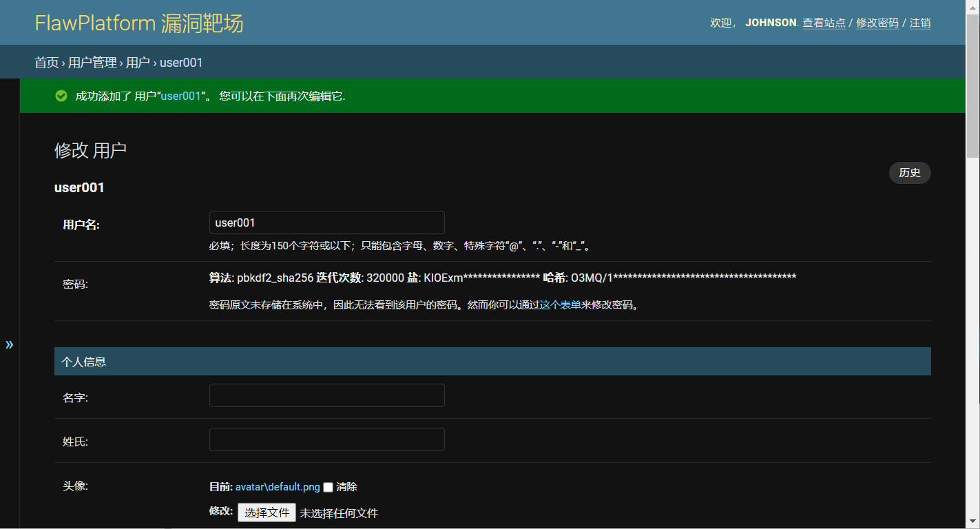The width and height of the screenshot is (980, 529).
Task: Click the bold user001 subheading
Action: (79, 187)
